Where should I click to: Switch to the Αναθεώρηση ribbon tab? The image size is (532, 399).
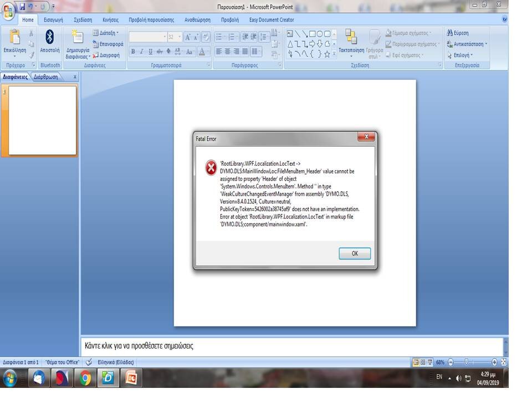click(197, 20)
